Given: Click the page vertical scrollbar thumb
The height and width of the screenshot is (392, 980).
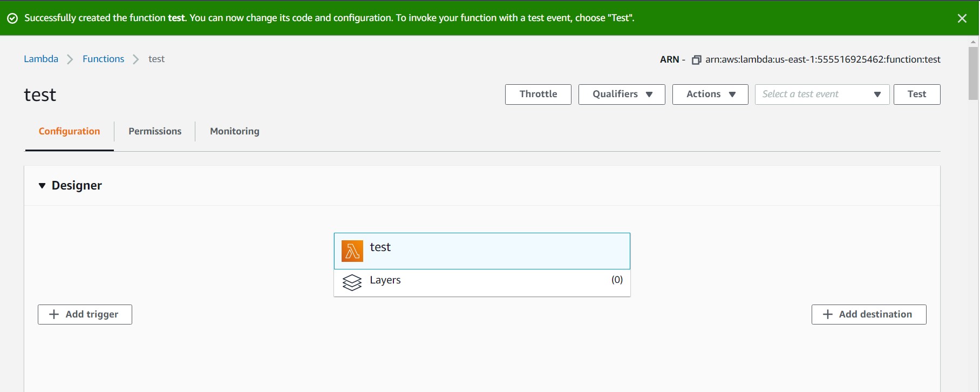Looking at the screenshot, I should tap(973, 73).
